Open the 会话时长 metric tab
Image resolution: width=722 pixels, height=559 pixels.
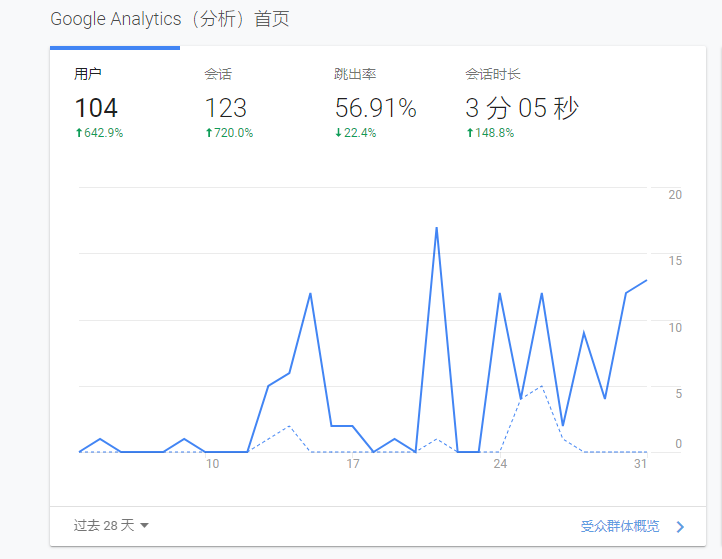coord(492,74)
